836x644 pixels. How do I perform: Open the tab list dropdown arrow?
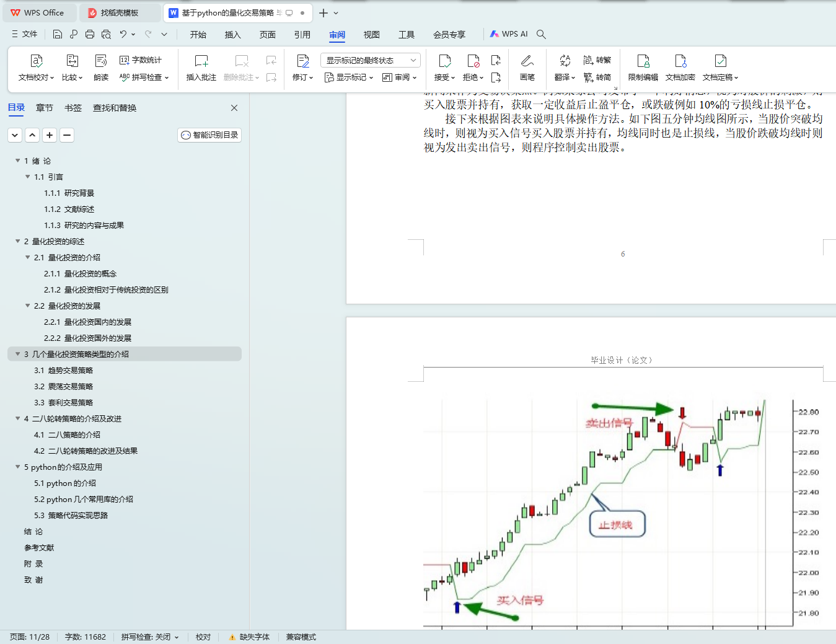point(336,12)
